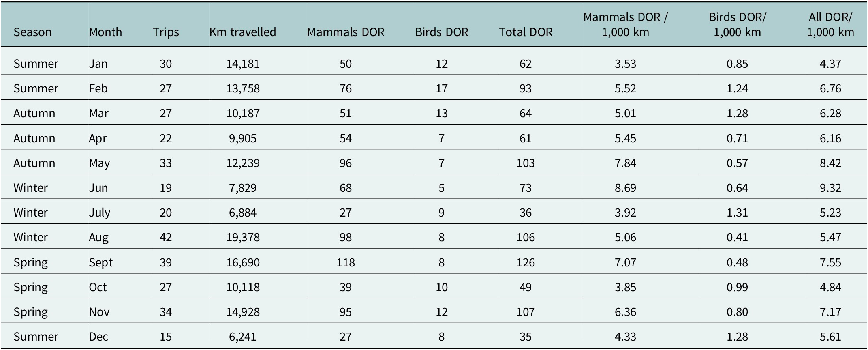The width and height of the screenshot is (868, 350).
Task: Select the Dec km travelled 6,241
Action: point(243,337)
